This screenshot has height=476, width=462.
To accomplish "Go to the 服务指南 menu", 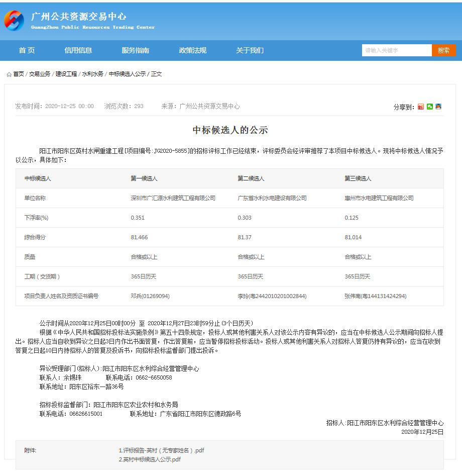I will point(135,50).
